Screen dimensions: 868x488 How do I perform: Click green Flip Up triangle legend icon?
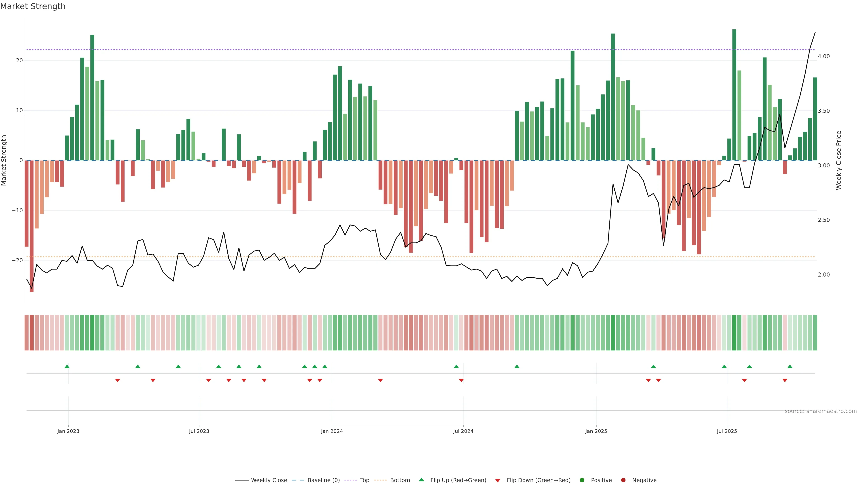(421, 480)
